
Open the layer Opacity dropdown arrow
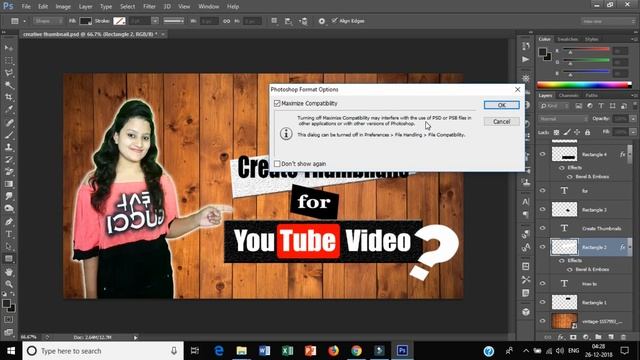(x=633, y=119)
